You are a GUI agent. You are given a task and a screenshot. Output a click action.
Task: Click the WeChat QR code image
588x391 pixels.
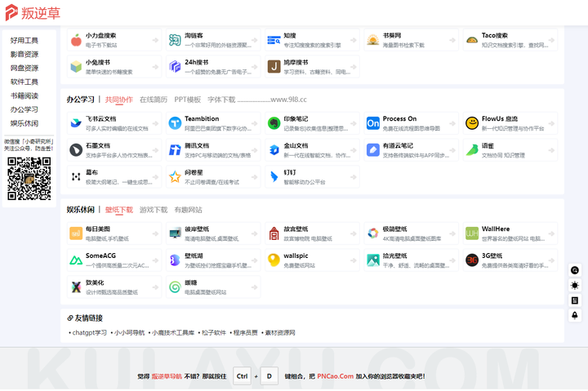pyautogui.click(x=29, y=179)
